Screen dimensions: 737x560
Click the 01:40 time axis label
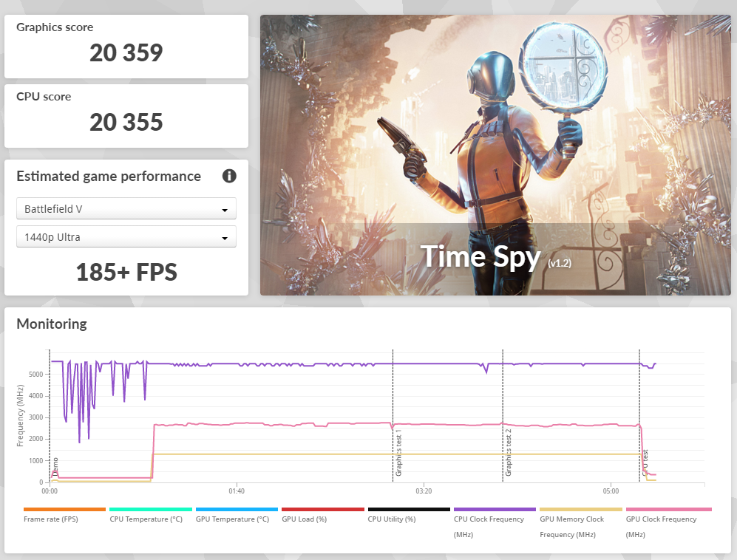point(237,491)
